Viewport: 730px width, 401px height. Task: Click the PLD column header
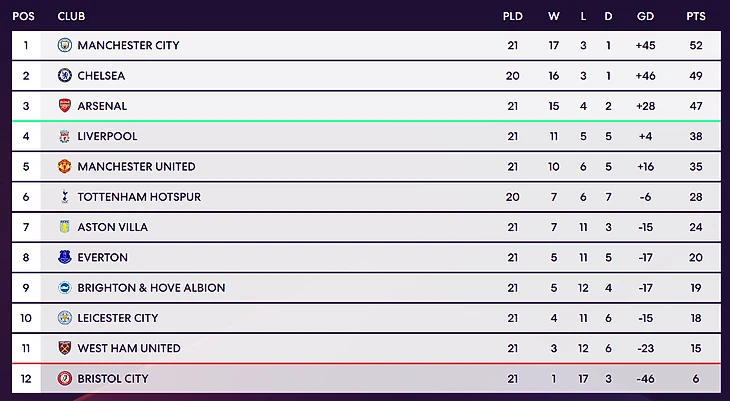click(x=513, y=17)
